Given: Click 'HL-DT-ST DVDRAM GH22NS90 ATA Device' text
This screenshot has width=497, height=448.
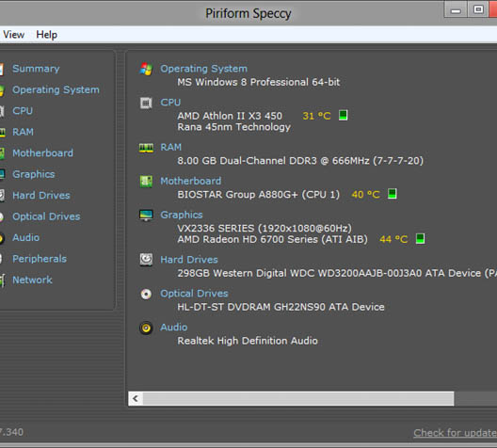Looking at the screenshot, I should [281, 307].
